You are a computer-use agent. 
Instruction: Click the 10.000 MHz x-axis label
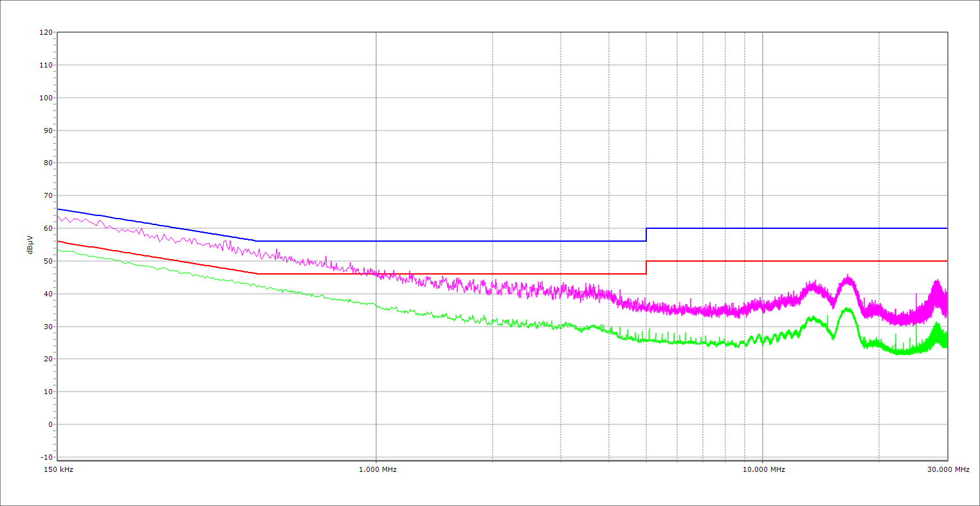[x=764, y=469]
